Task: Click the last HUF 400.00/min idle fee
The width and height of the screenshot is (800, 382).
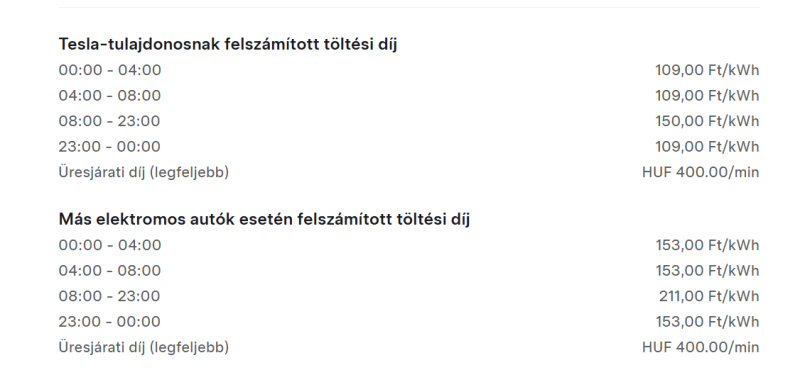Action: coord(701,347)
